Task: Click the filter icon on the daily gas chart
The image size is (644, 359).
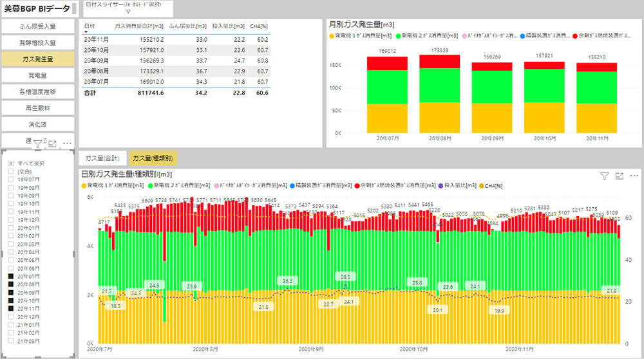Action: 604,176
